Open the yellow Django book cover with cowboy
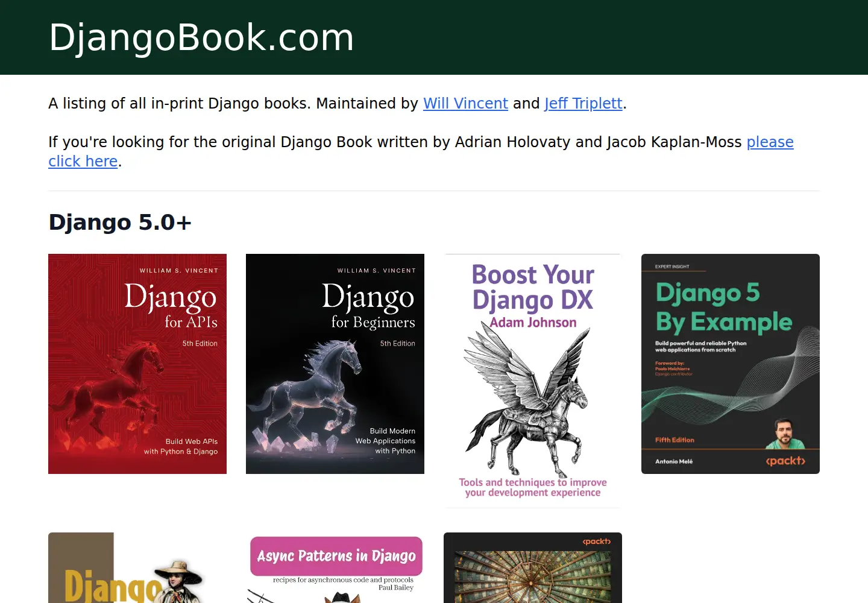This screenshot has height=603, width=868. (137, 568)
